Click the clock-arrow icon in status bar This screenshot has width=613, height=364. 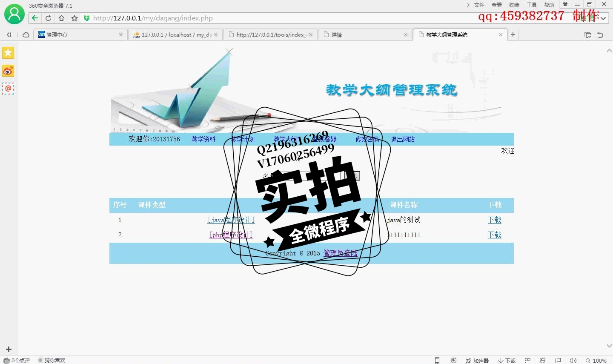[x=453, y=361]
